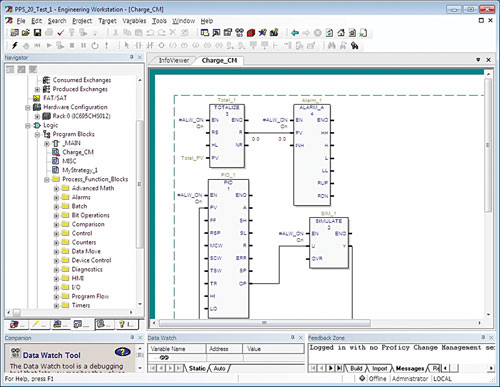
Task: Insert a normally closed contact
Action: click(x=150, y=45)
